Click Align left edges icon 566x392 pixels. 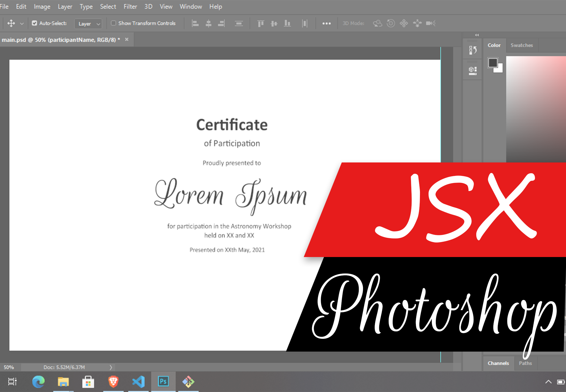(195, 23)
